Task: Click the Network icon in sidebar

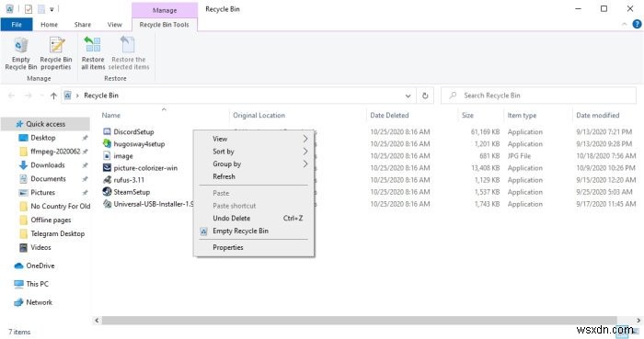Action: (x=18, y=302)
